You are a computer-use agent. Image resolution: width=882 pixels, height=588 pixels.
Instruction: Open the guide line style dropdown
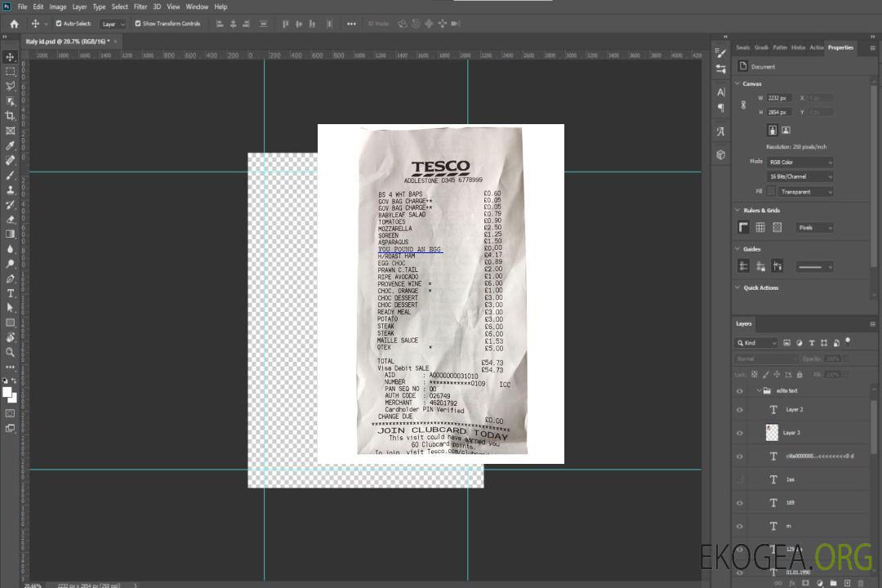815,267
